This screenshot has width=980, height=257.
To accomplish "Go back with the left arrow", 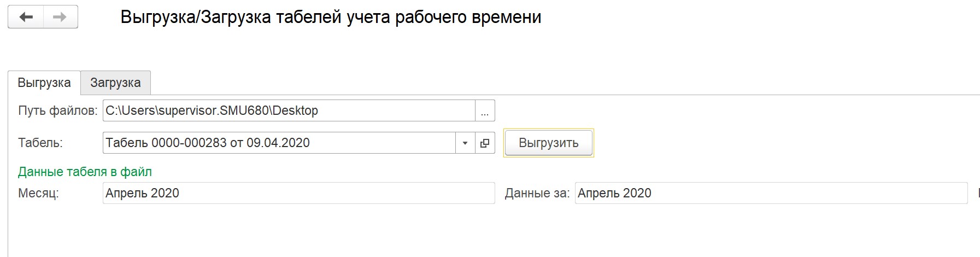I will 26,17.
